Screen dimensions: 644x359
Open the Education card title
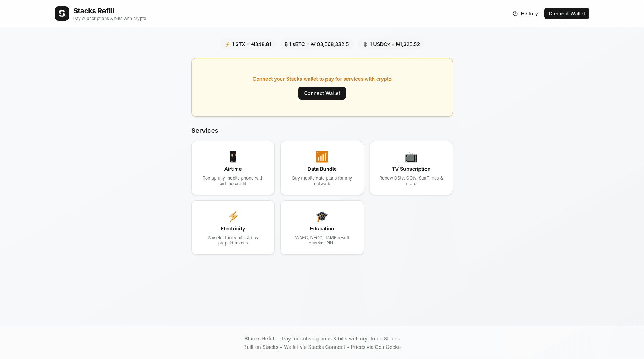point(322,229)
